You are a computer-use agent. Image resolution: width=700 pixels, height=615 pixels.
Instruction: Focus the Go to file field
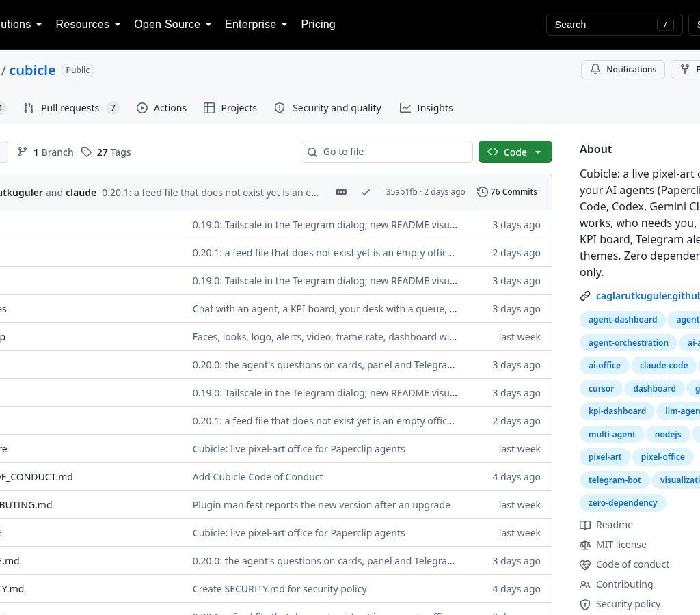pyautogui.click(x=387, y=152)
